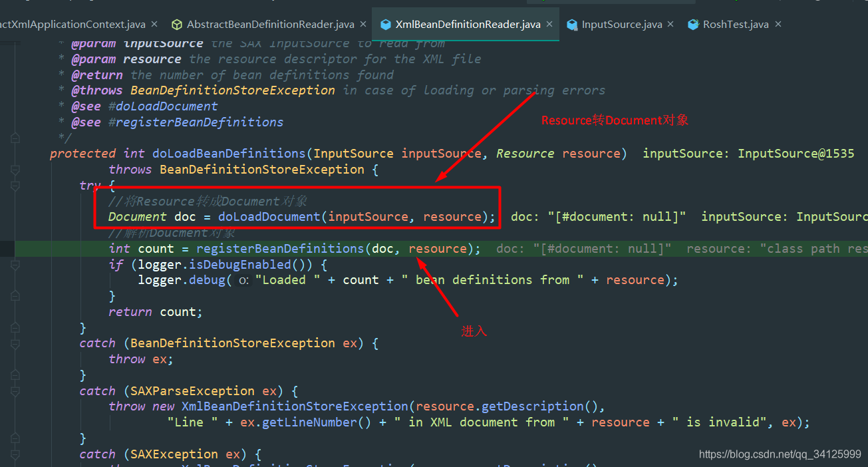Collapse the try block fold marker

coord(15,186)
